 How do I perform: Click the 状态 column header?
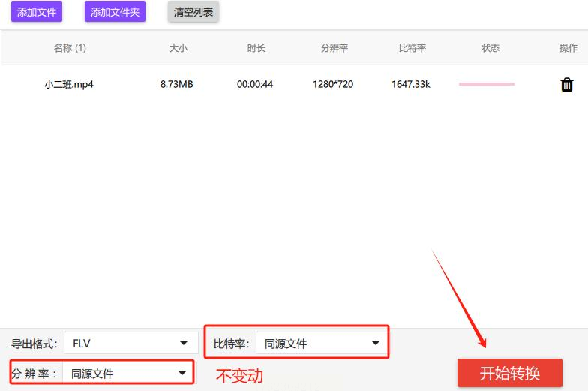click(x=490, y=48)
